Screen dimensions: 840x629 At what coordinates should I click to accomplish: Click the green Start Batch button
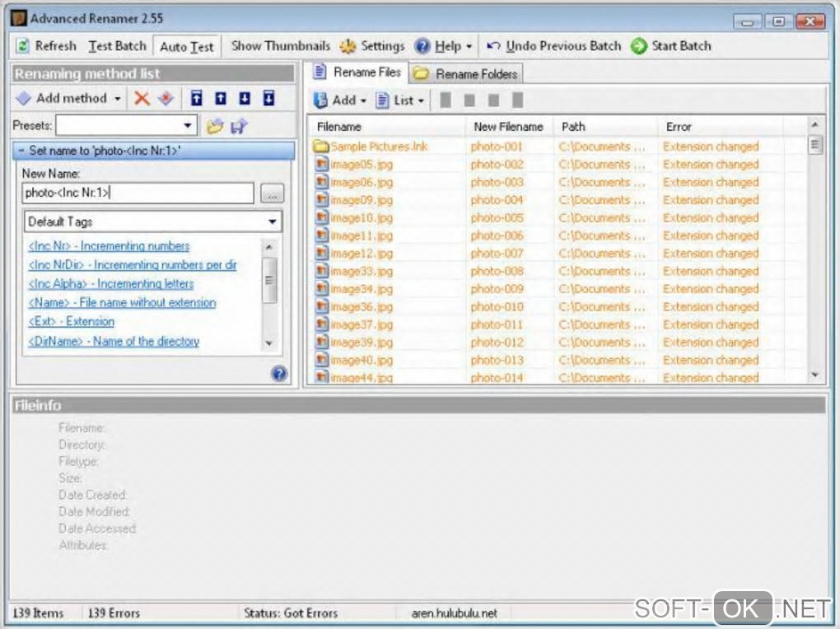tap(670, 46)
